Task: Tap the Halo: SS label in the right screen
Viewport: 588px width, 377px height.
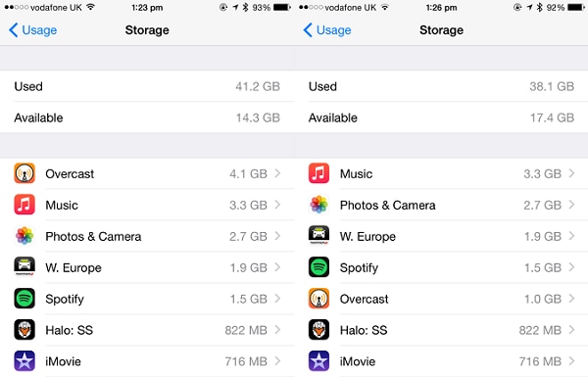Action: coord(364,330)
